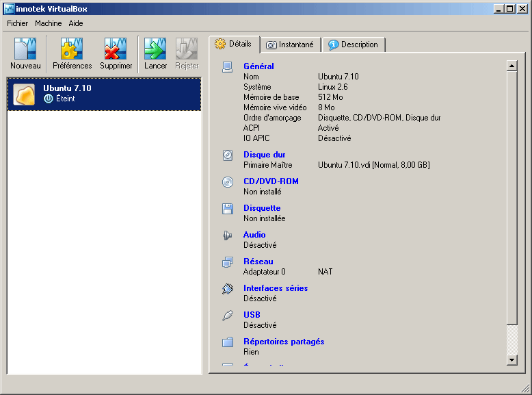This screenshot has height=395, width=532.
Task: Open the Réseau settings link
Action: pyautogui.click(x=258, y=262)
